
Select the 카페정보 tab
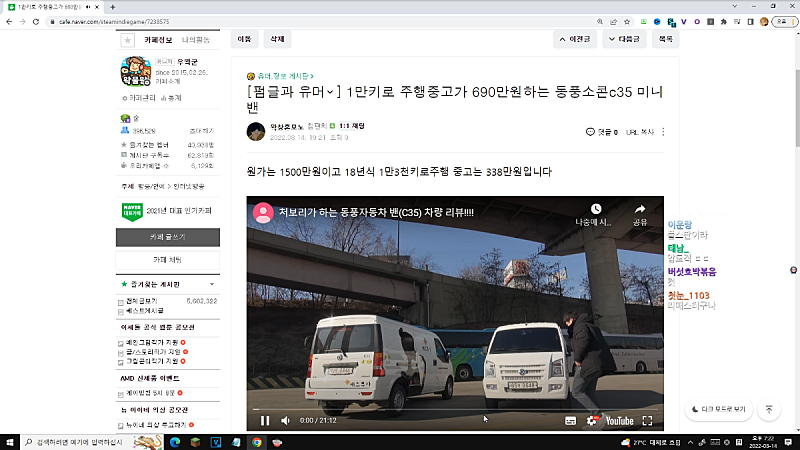158,40
